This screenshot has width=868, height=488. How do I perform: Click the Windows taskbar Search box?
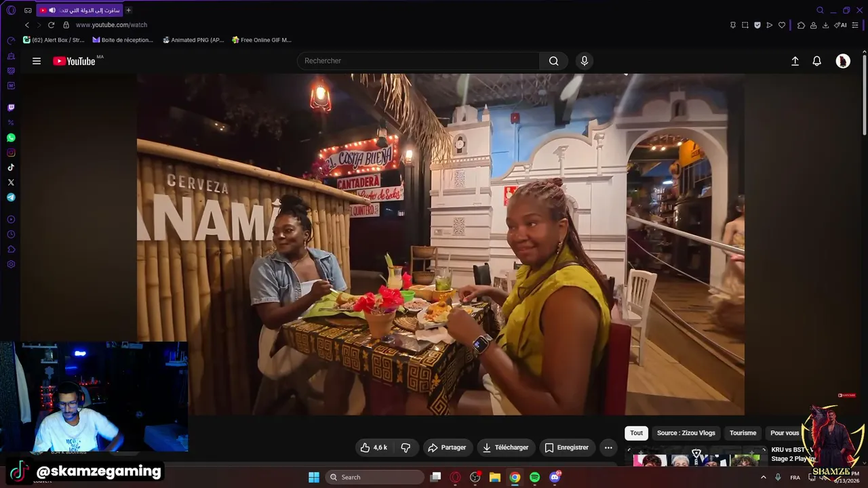(x=374, y=477)
